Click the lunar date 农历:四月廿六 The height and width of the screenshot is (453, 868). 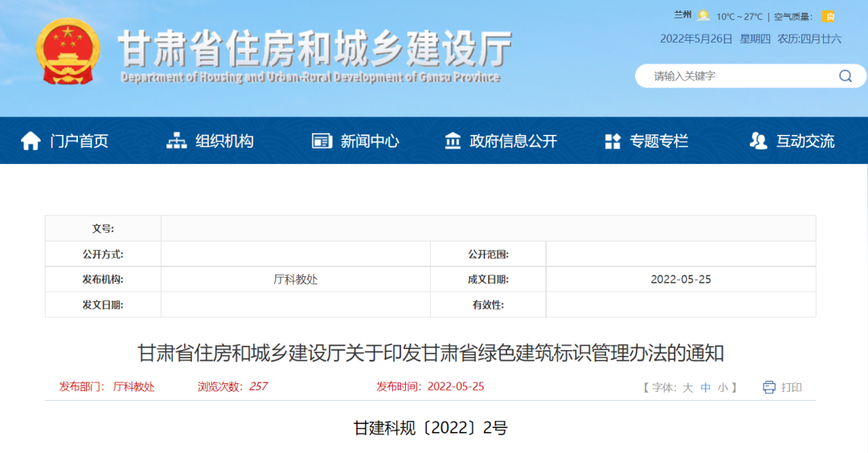[809, 39]
